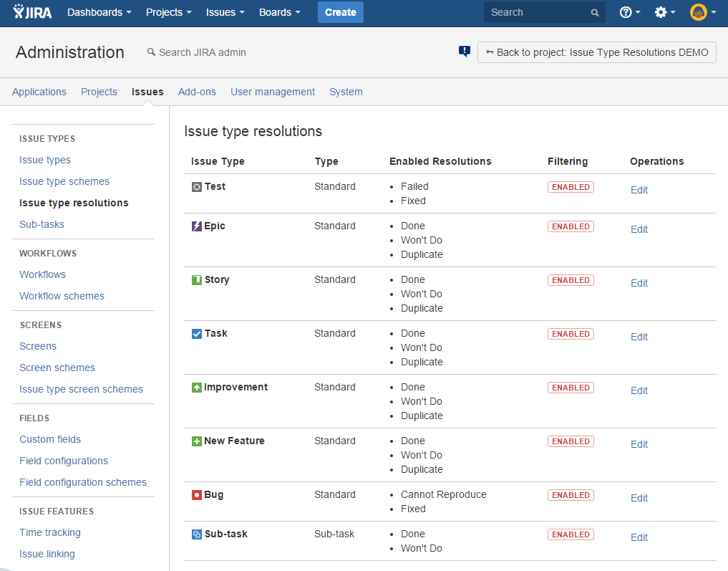
Task: Open Workflow schemes in the sidebar
Action: coord(62,296)
